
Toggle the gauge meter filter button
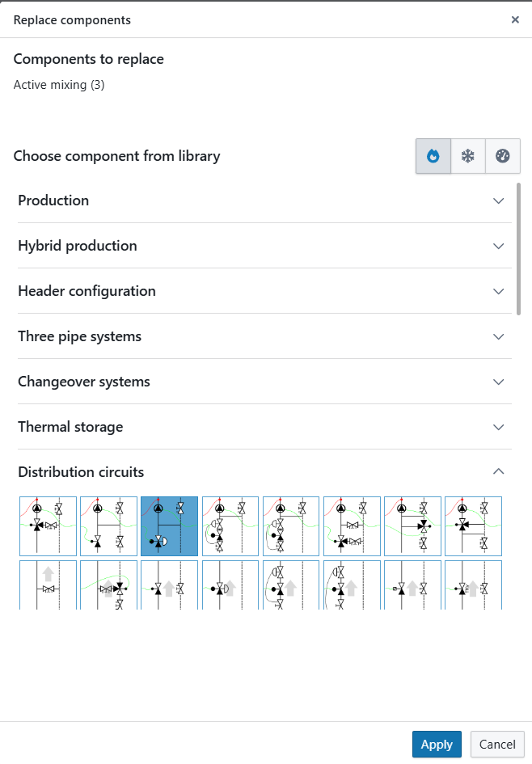(x=503, y=156)
